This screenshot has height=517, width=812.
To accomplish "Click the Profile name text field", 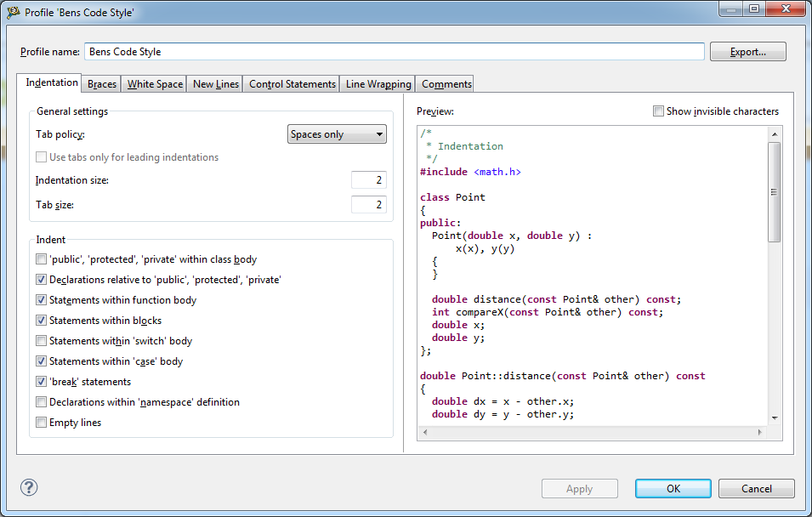I will (394, 52).
